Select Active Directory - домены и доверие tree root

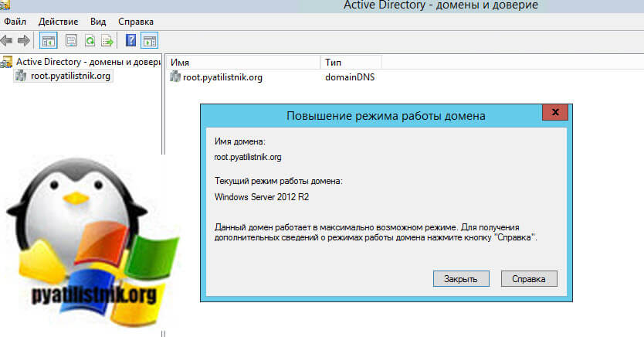coord(88,62)
